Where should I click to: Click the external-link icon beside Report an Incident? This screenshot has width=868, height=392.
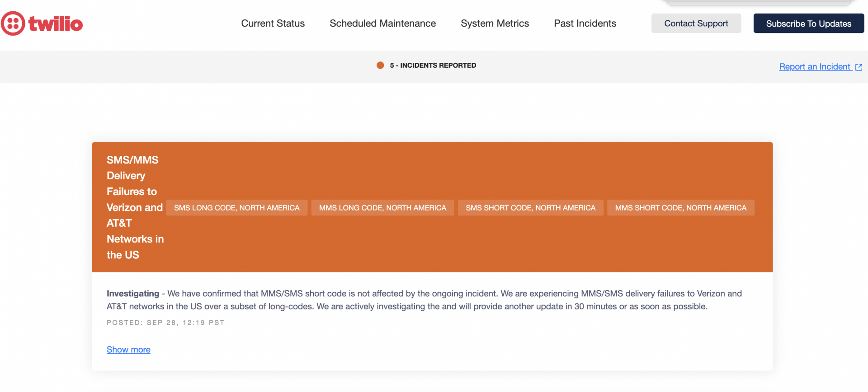(859, 67)
